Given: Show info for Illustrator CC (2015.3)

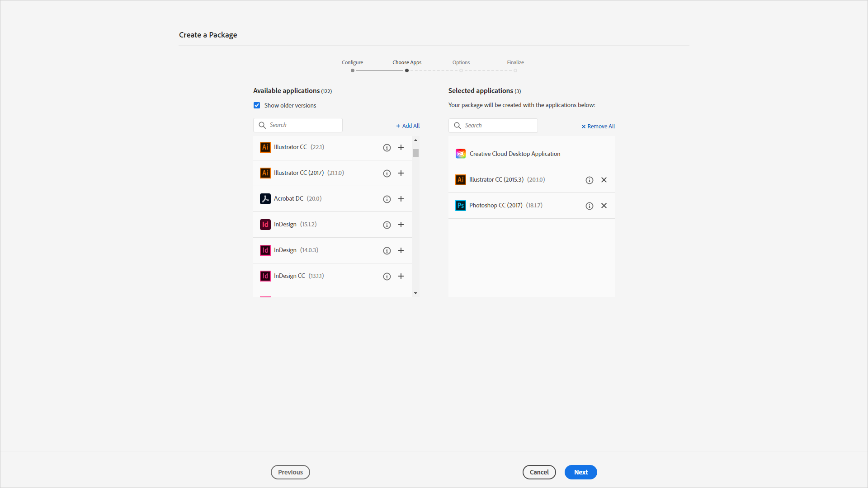Looking at the screenshot, I should click(590, 180).
